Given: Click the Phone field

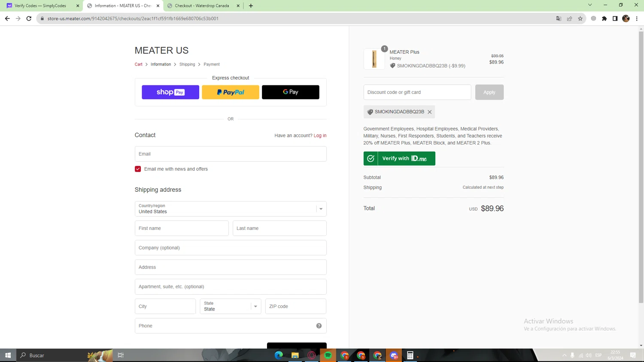Looking at the screenshot, I should pyautogui.click(x=231, y=326).
